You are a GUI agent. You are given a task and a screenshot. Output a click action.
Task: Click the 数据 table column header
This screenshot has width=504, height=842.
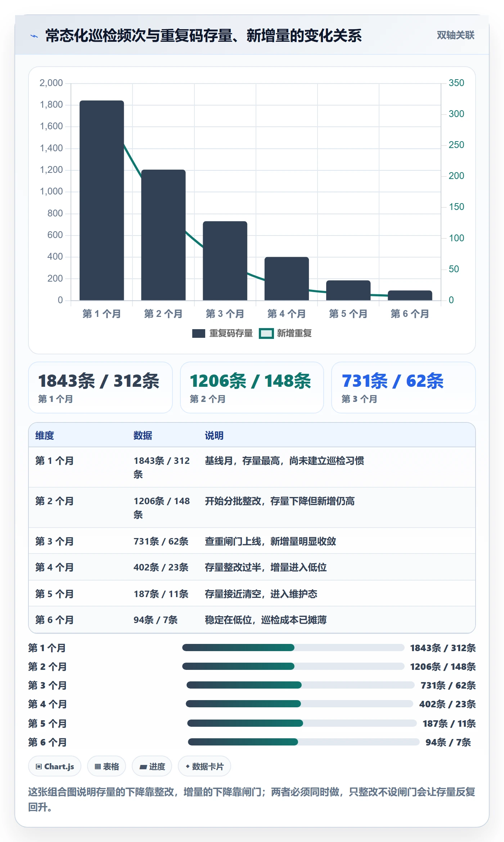coord(143,435)
